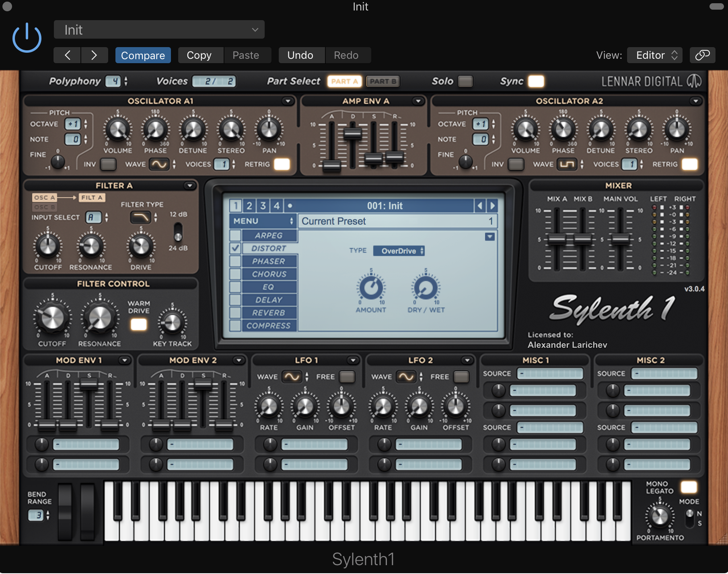Open the Amp Env A section menu arrow
The image size is (728, 574).
[418, 101]
